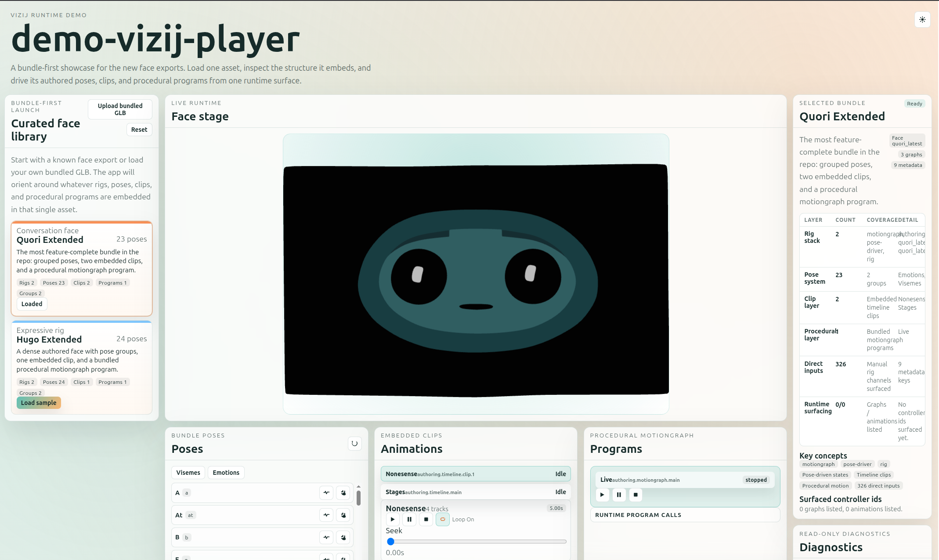
Task: Upload a bundled GLB file
Action: pos(119,109)
